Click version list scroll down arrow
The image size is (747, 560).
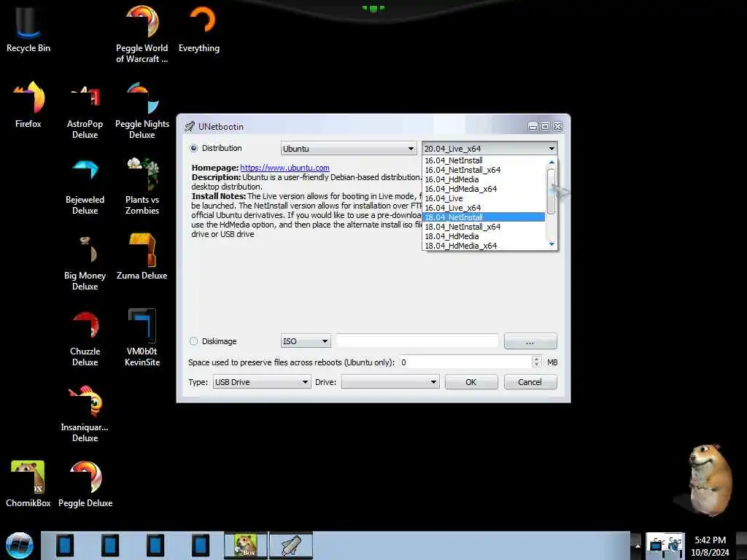click(551, 244)
